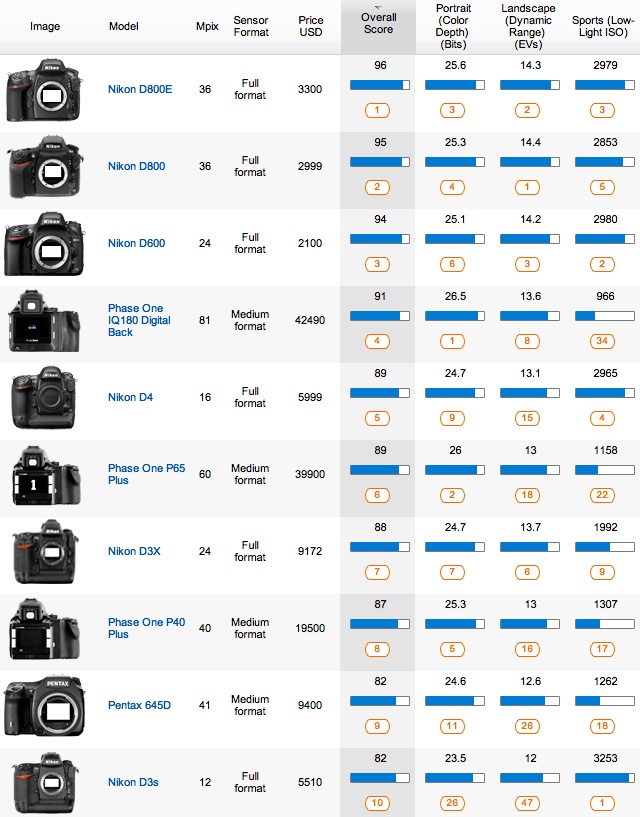This screenshot has width=640, height=817.
Task: Sort by Overall Score column header
Action: (x=378, y=23)
